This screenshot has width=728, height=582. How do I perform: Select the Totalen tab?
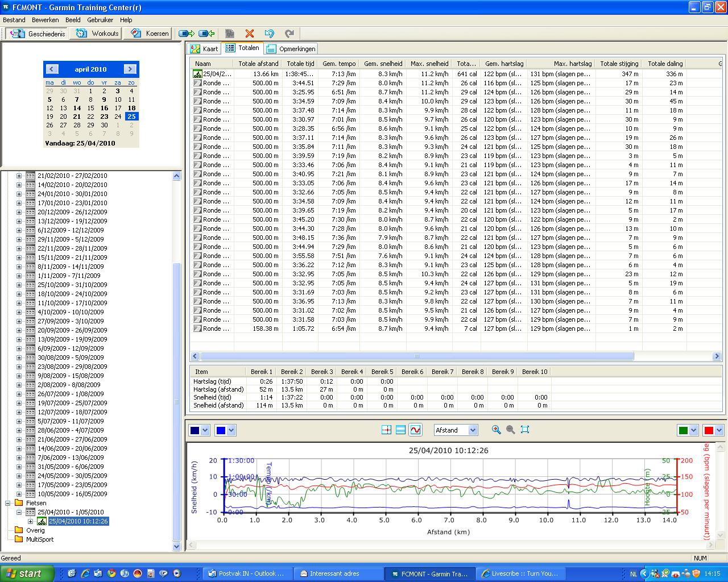pyautogui.click(x=242, y=48)
